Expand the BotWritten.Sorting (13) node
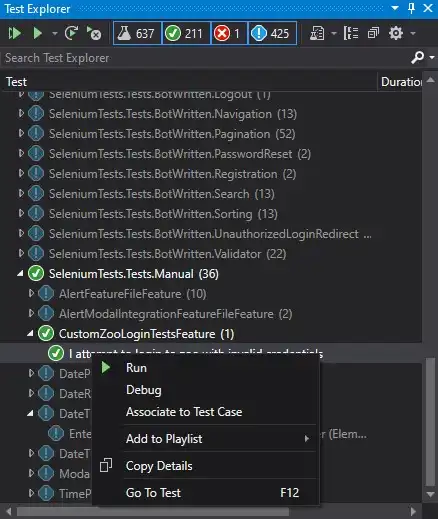 (21, 213)
